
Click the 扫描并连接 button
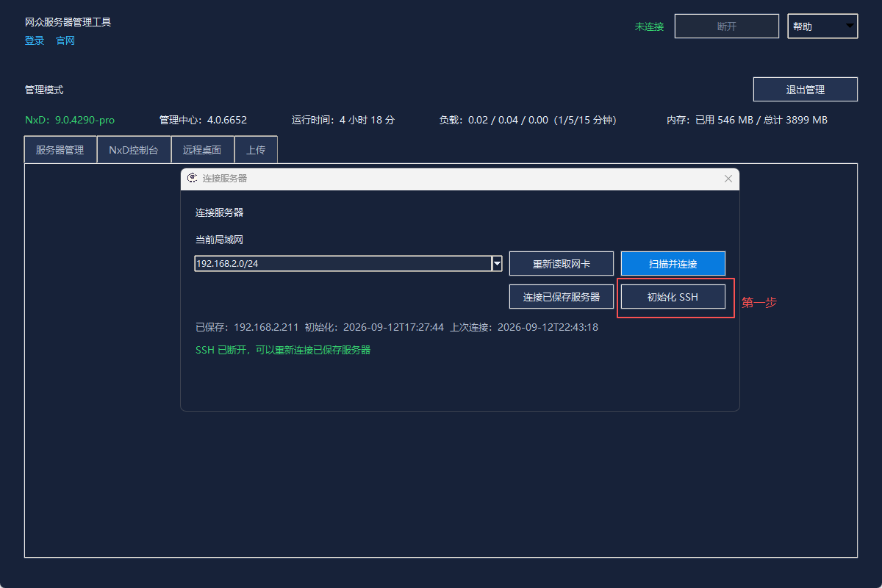tap(673, 264)
